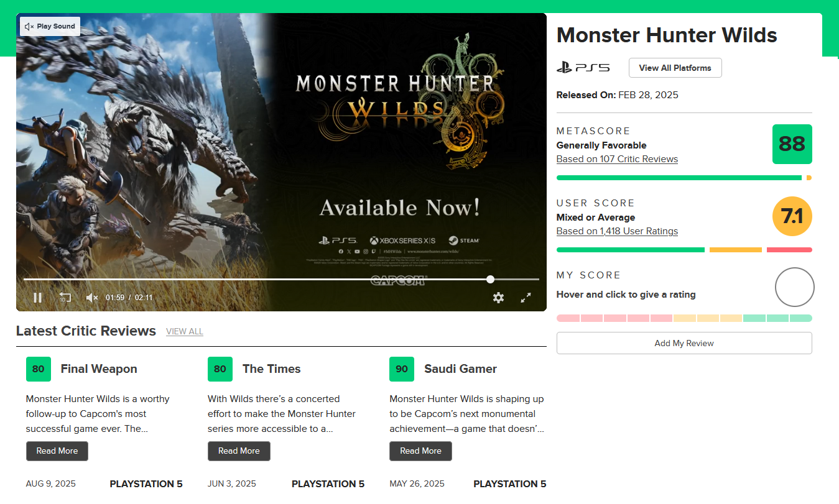
Task: Click the empty My Score circle
Action: (x=794, y=287)
